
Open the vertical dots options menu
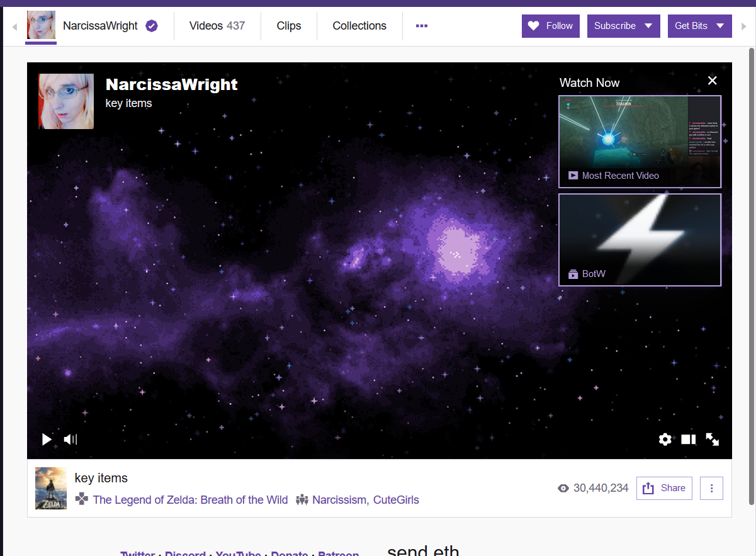click(x=712, y=488)
